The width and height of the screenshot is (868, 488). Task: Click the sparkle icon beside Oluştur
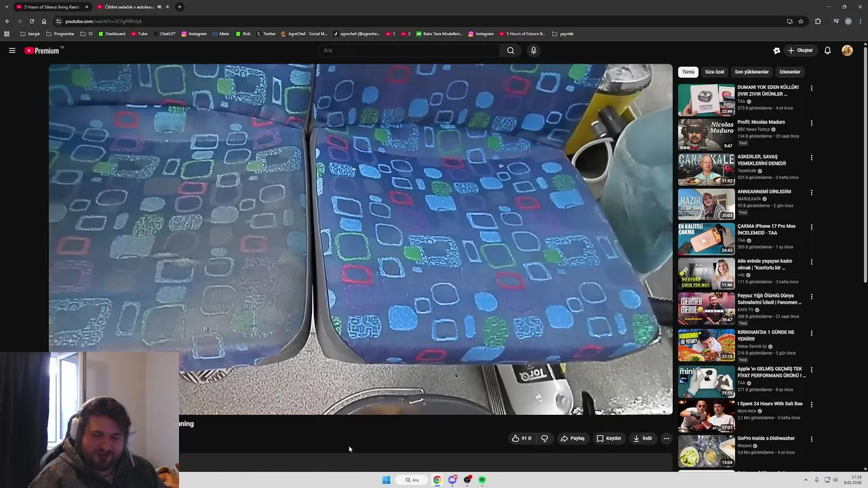pos(776,50)
